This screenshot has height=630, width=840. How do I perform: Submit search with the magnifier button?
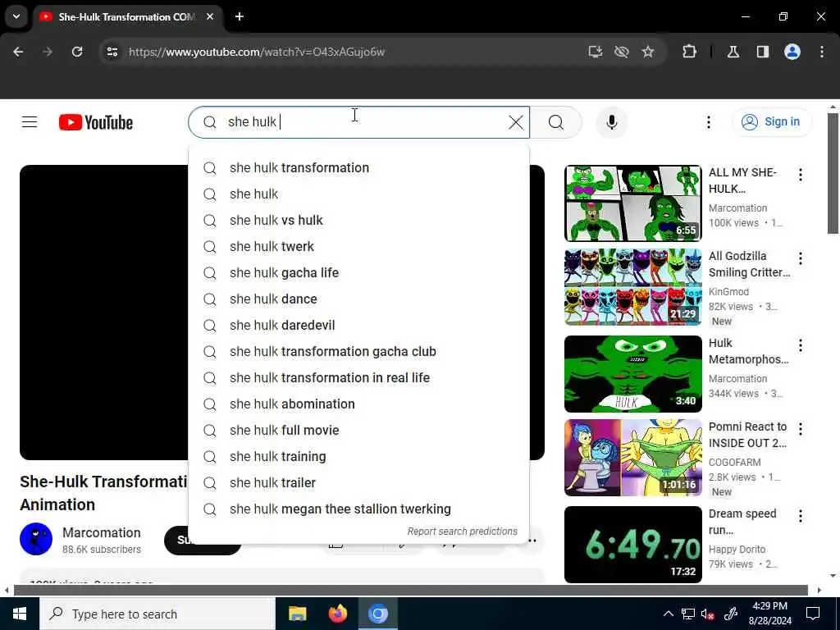(x=556, y=122)
